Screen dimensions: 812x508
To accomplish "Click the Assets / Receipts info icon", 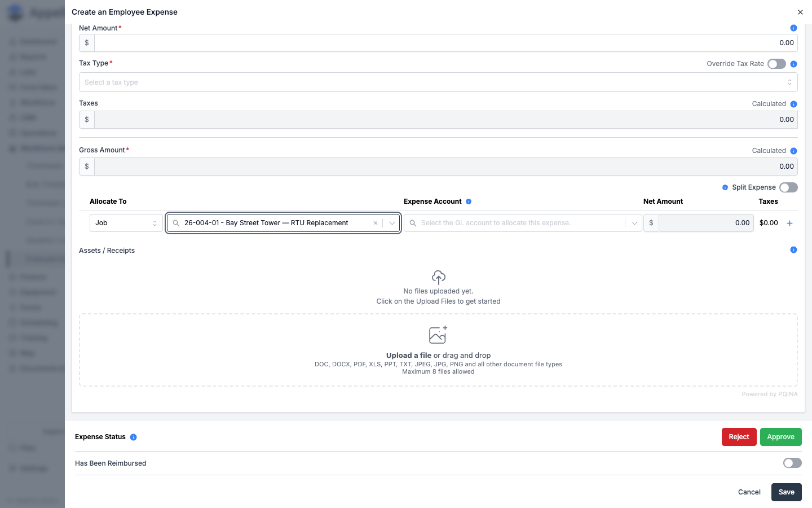I will pos(793,250).
